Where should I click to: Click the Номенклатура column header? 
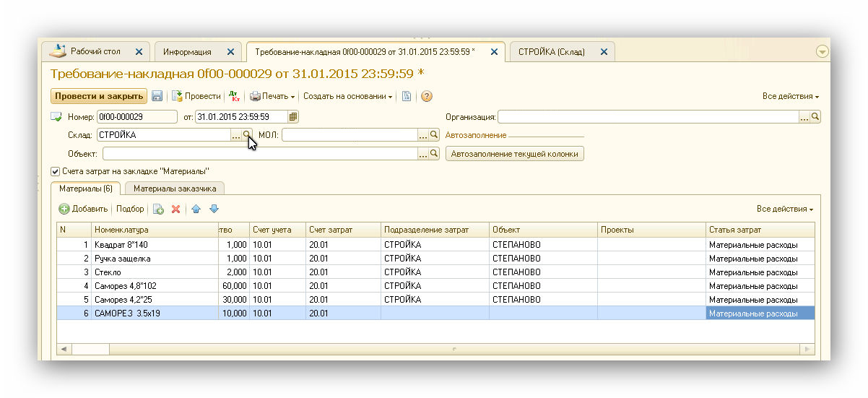click(155, 230)
